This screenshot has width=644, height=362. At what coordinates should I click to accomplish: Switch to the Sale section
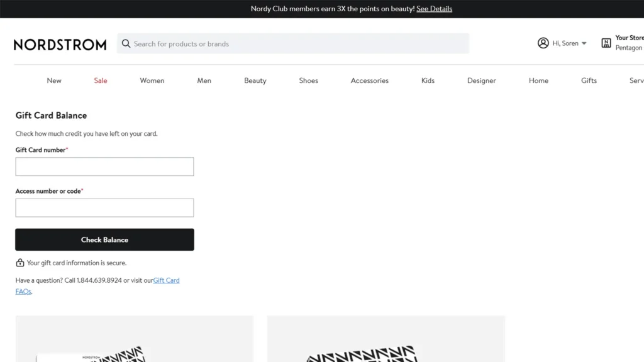(x=100, y=80)
